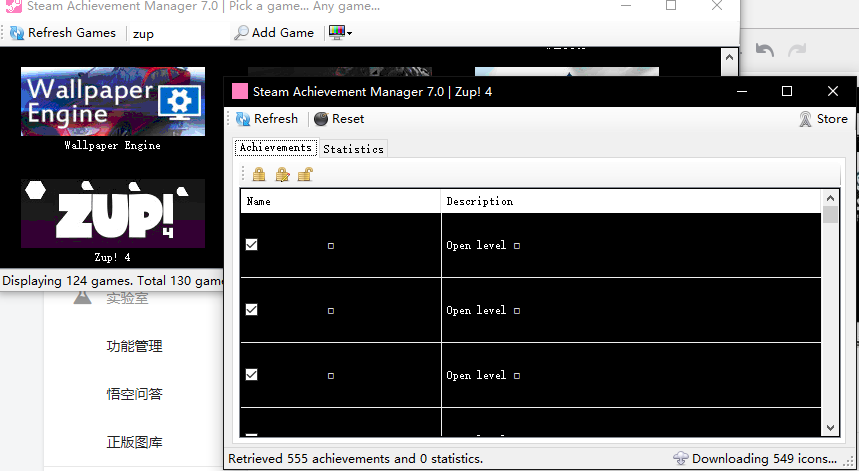Close the Pick a game window
This screenshot has width=859, height=471.
click(717, 6)
